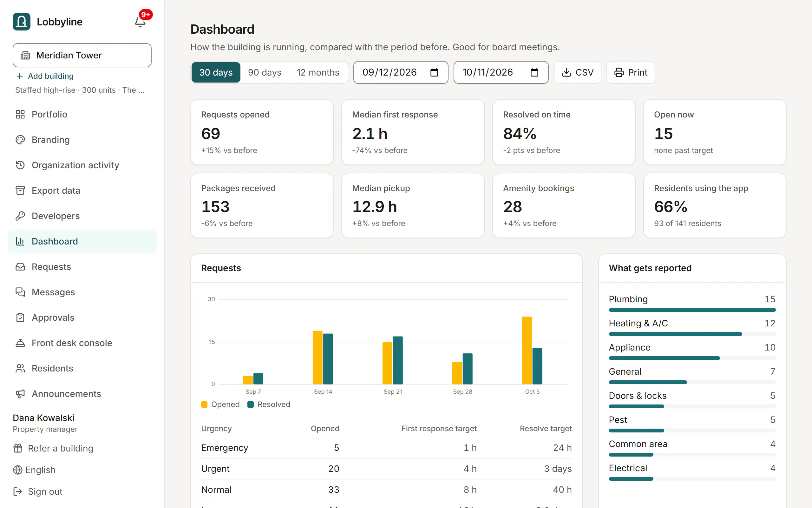This screenshot has height=508, width=812.
Task: Switch to the 12 months range
Action: pyautogui.click(x=318, y=72)
